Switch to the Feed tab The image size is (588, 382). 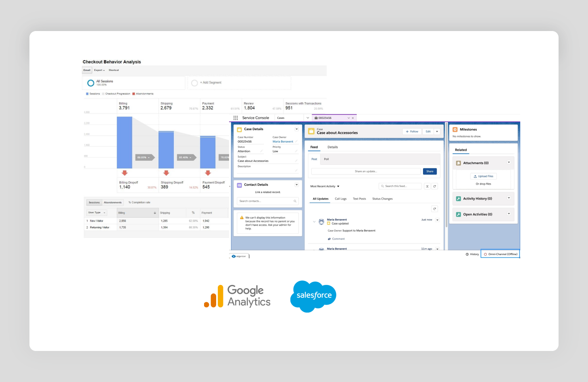[x=314, y=147]
